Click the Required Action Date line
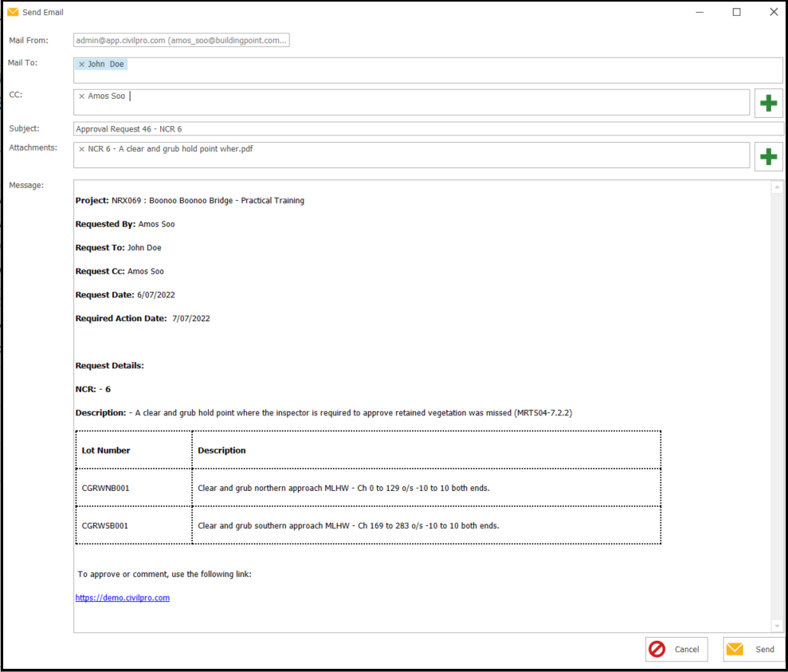 pyautogui.click(x=143, y=319)
